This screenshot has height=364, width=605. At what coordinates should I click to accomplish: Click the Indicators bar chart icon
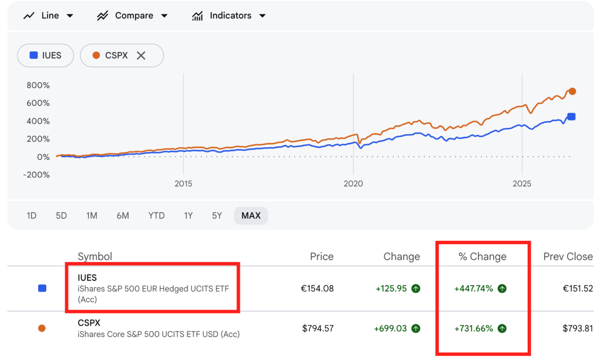point(198,16)
